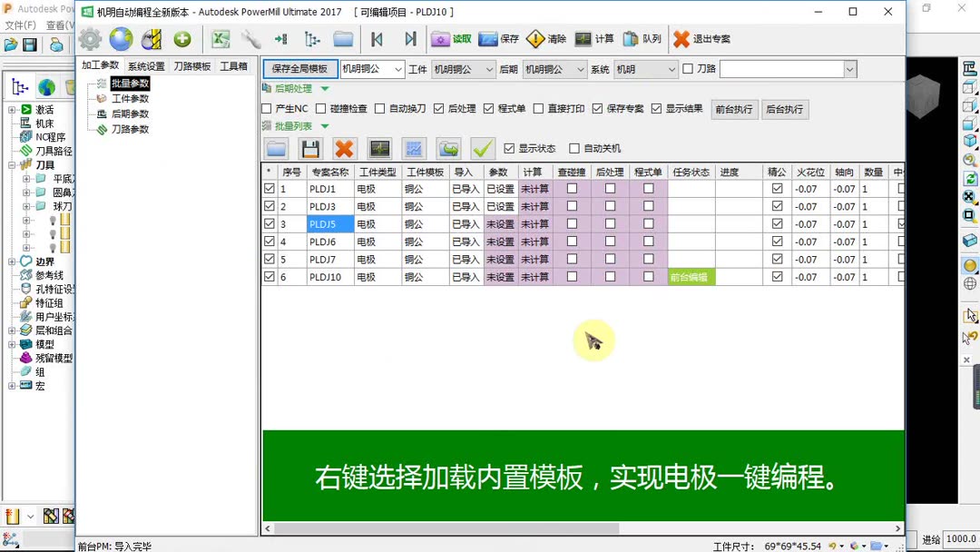Open the 系统 dropdown showing 机明
Viewport: 980px width, 552px height.
point(644,69)
